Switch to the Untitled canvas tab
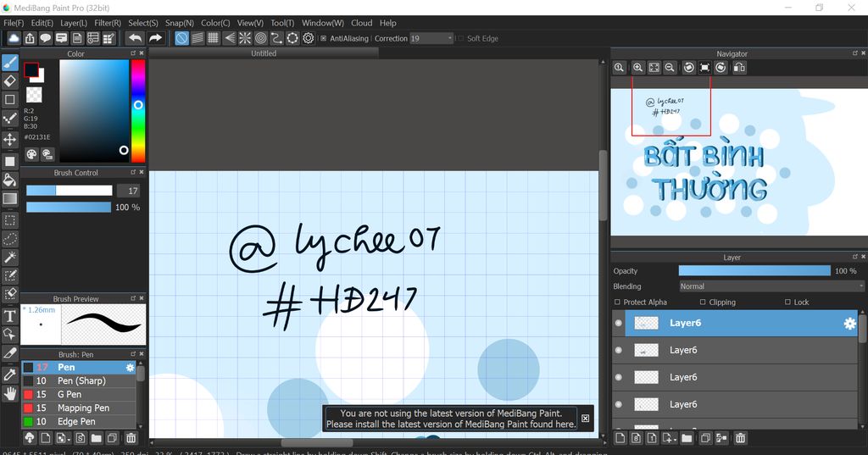 pyautogui.click(x=264, y=53)
